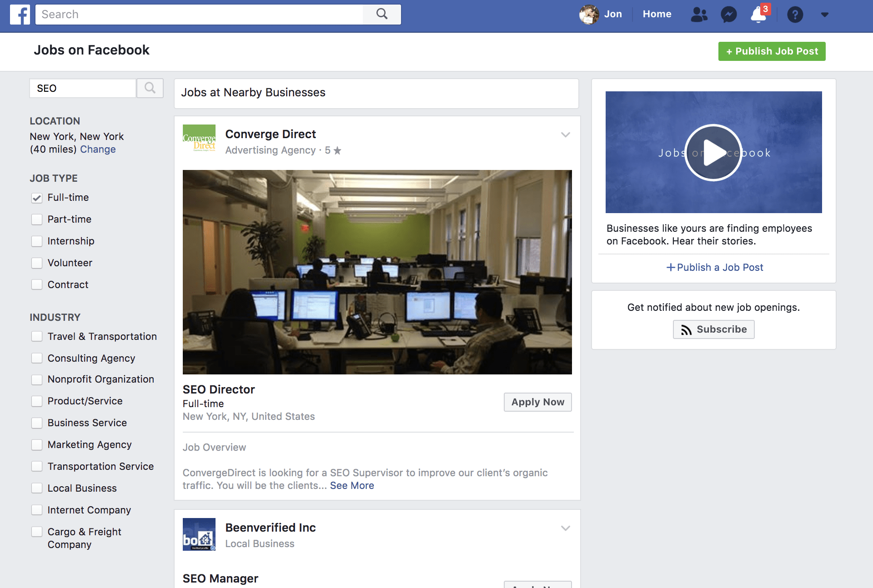This screenshot has width=873, height=588.
Task: Click See More in job overview text
Action: pos(352,485)
